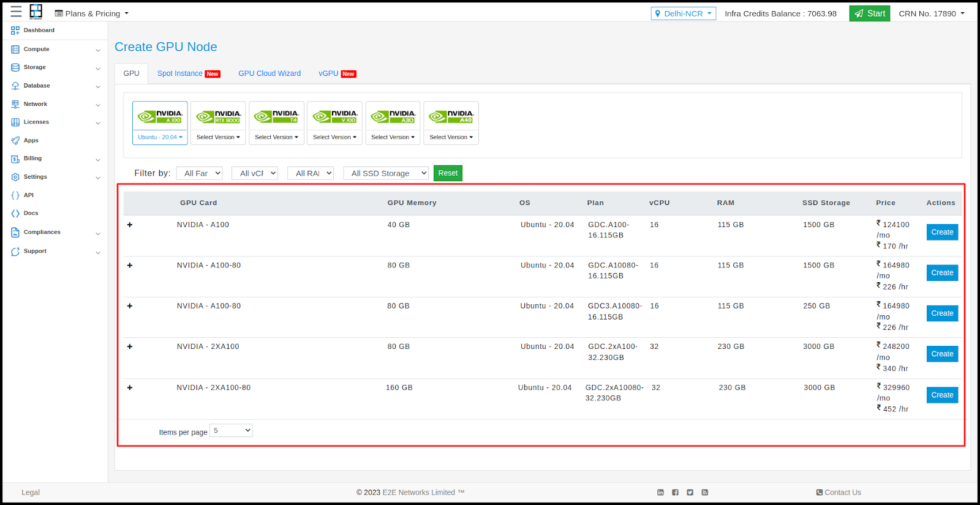Toggle the hamburger sidebar menu
The width and height of the screenshot is (980, 505).
(16, 12)
